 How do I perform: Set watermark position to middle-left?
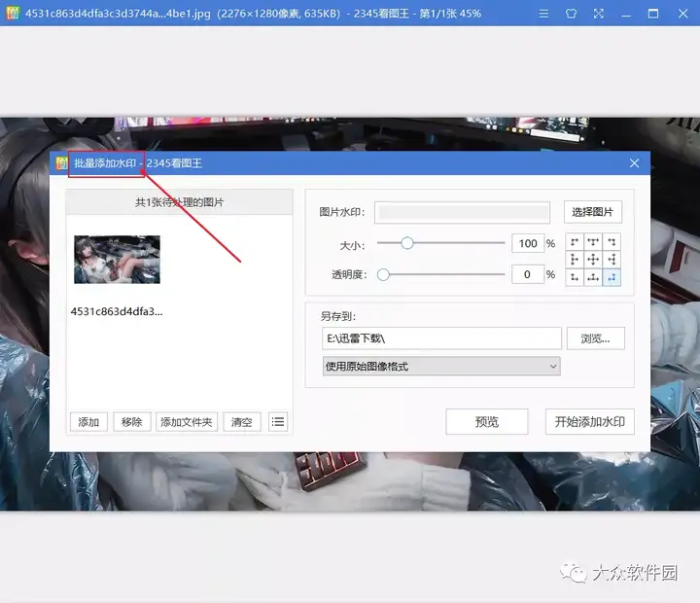(575, 260)
